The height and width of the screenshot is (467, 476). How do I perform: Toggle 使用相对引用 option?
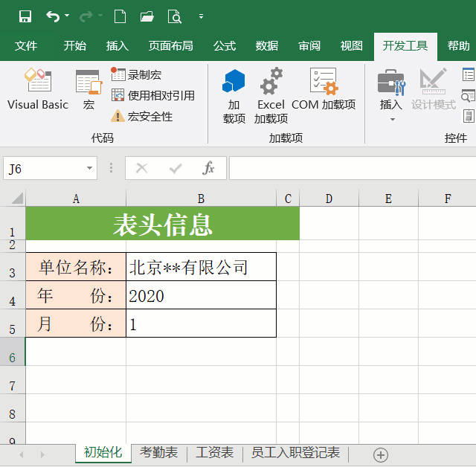tap(152, 96)
